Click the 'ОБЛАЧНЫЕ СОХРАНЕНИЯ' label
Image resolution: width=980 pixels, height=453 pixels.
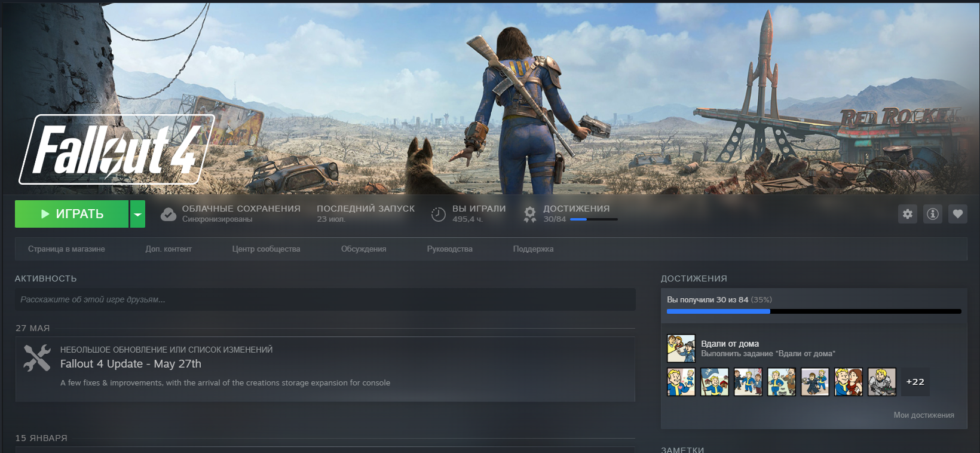(x=241, y=209)
